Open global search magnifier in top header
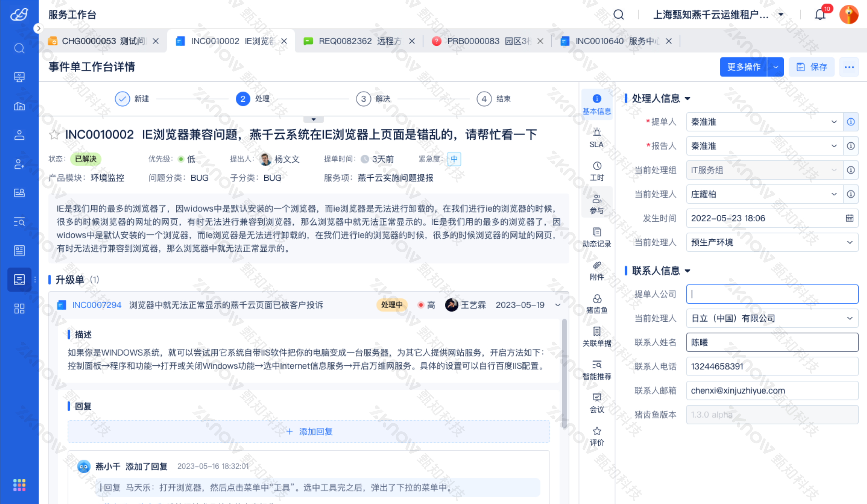Image resolution: width=867 pixels, height=504 pixels. tap(618, 15)
